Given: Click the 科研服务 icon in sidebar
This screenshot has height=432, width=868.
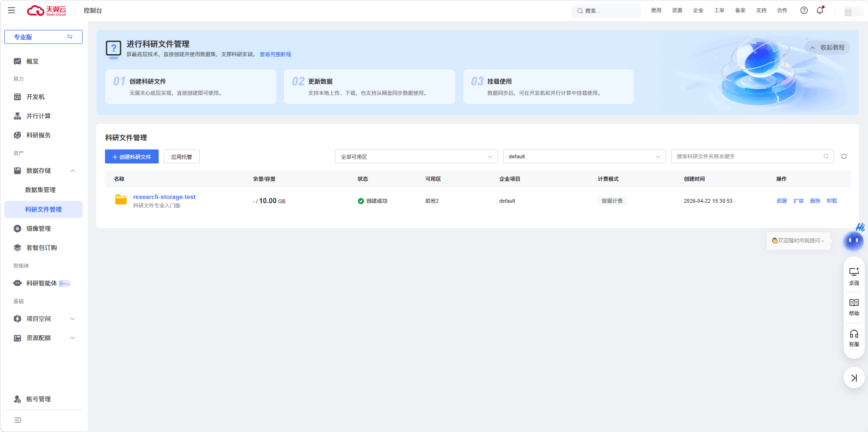Looking at the screenshot, I should [17, 135].
